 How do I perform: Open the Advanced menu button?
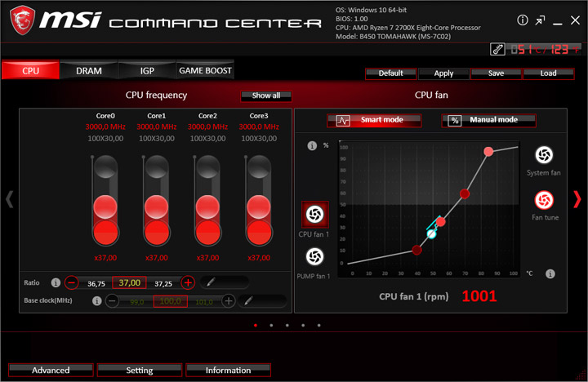point(51,371)
